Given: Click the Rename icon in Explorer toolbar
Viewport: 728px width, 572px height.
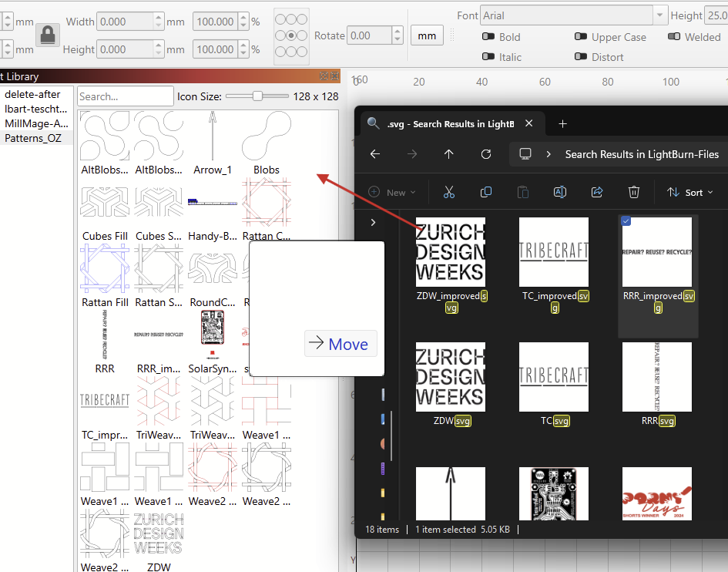Looking at the screenshot, I should [560, 192].
